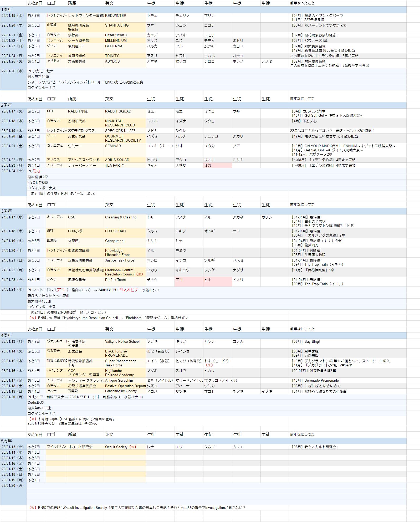The image size is (420, 522).
Task: Click the Cleaning & Clearing cell
Action: click(125, 221)
